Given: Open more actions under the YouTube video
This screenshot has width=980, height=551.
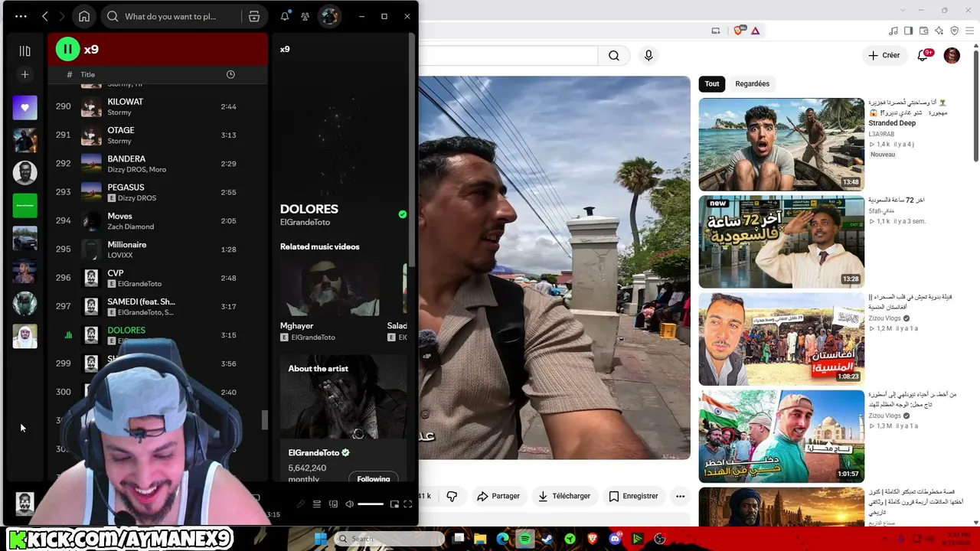Looking at the screenshot, I should [680, 496].
